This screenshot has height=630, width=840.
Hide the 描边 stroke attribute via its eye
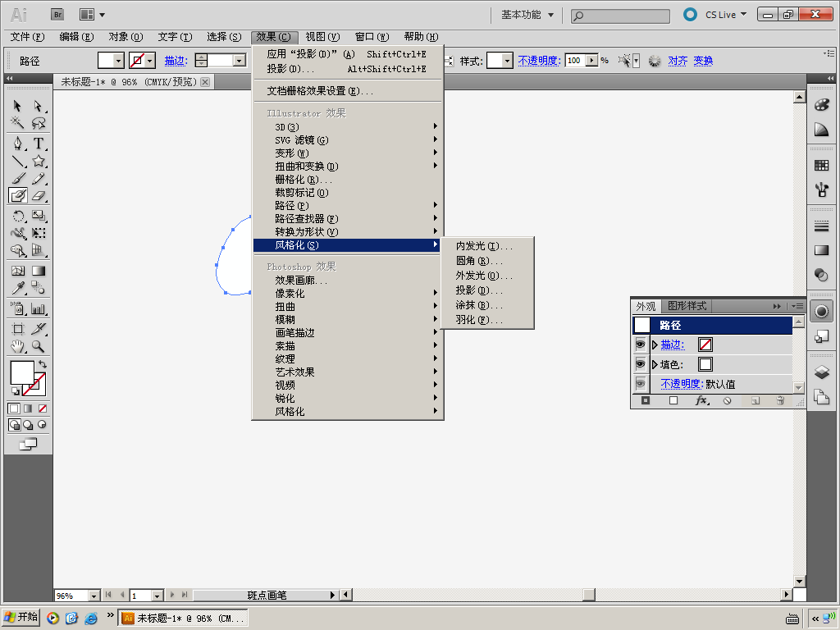click(x=640, y=345)
